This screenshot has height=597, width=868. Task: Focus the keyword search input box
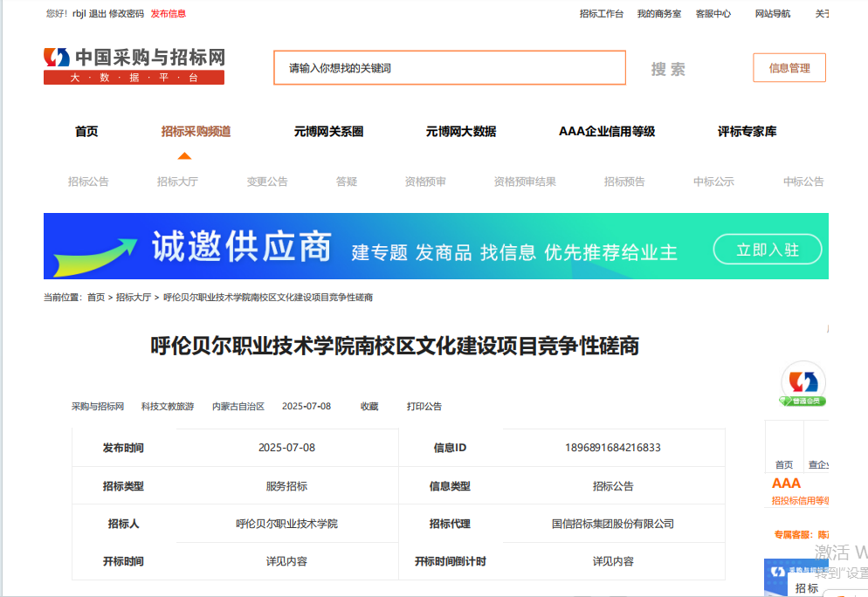(450, 68)
